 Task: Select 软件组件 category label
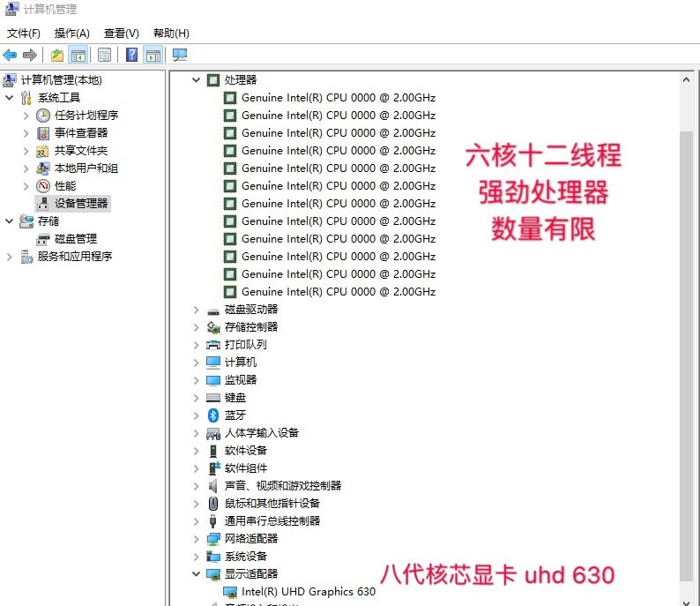click(246, 468)
